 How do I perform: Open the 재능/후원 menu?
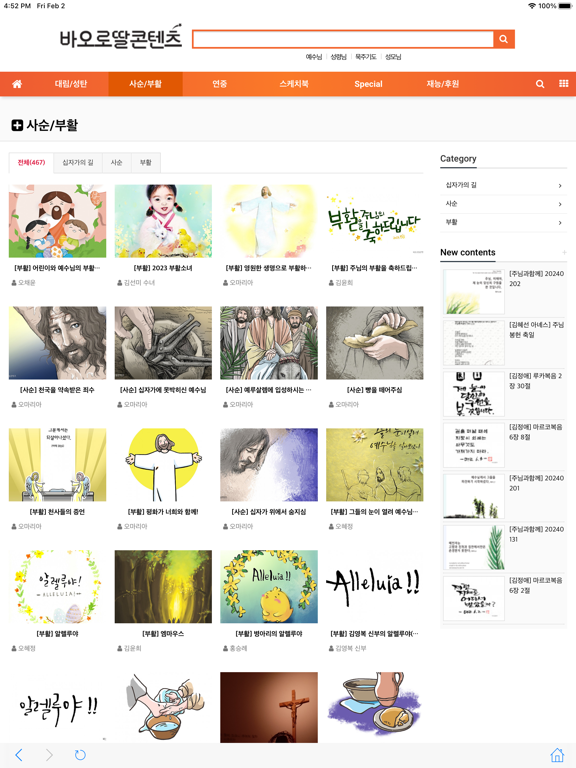coord(443,84)
